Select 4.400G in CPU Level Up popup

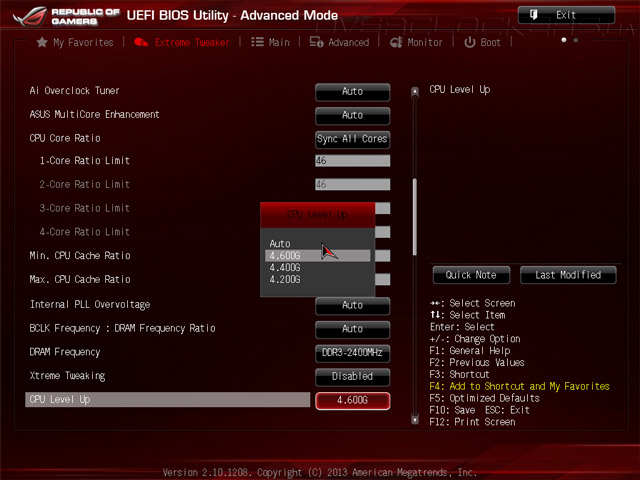(285, 267)
